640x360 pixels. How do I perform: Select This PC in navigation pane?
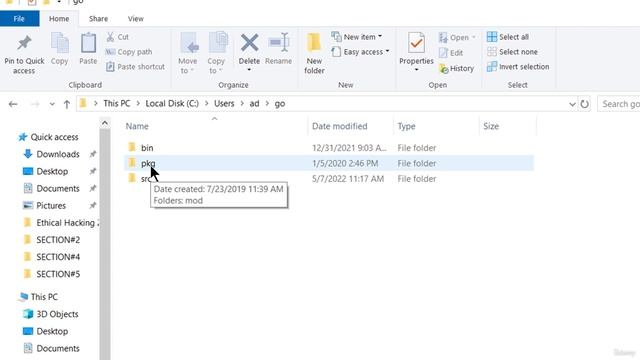click(x=44, y=297)
